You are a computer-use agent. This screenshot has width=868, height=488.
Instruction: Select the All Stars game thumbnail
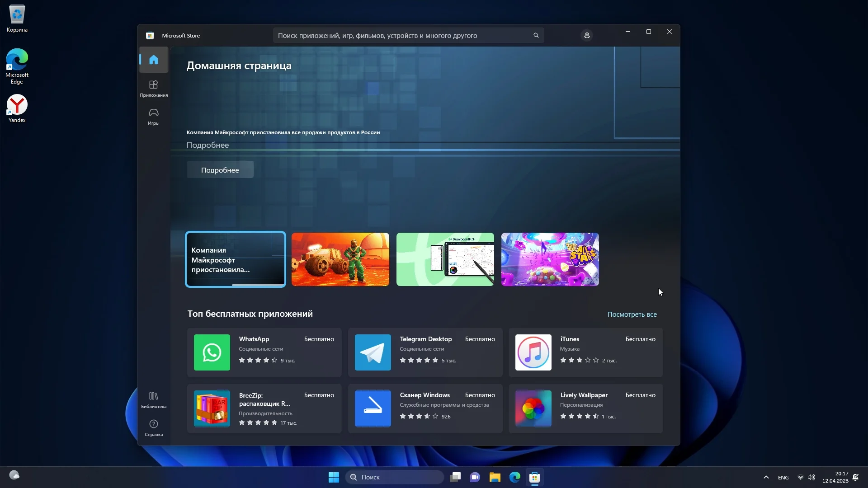coord(550,259)
